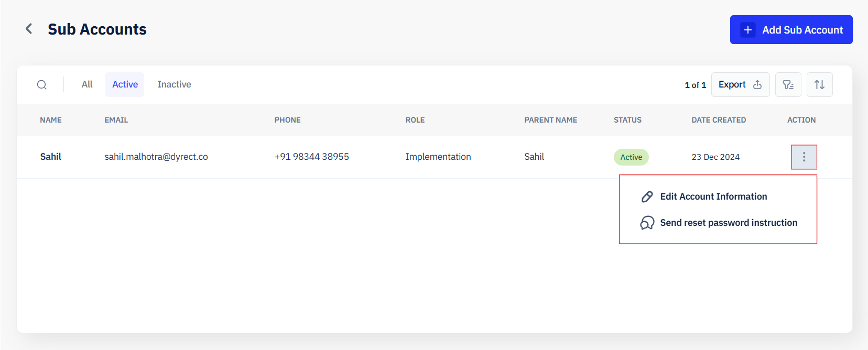Click the reset password chat icon
This screenshot has width=868, height=350.
pos(647,223)
